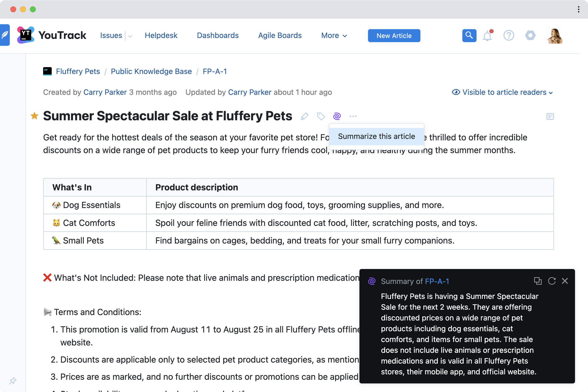Expand the Visible to article readers dropdown
The image size is (588, 392).
(503, 92)
